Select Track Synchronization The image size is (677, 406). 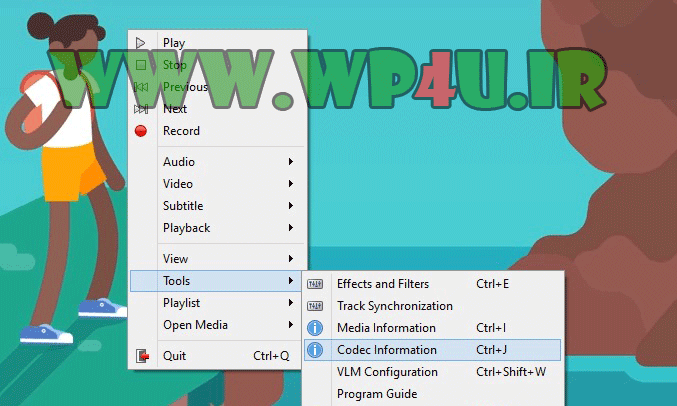[433, 306]
